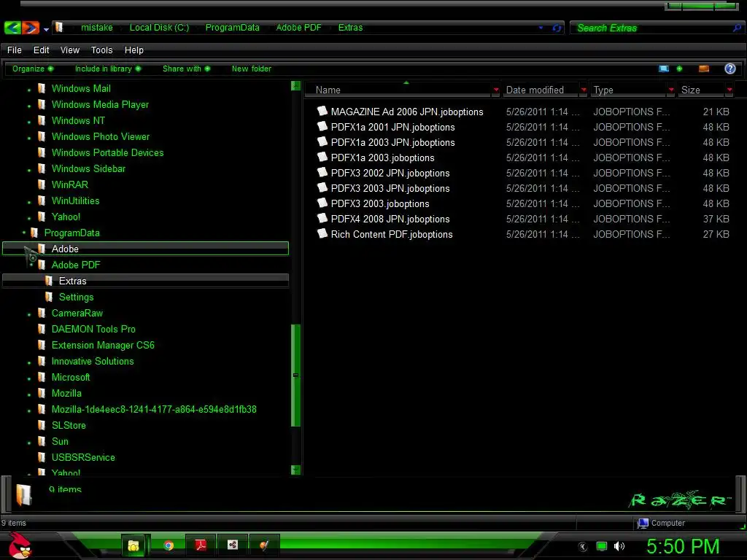Open the Edit menu

[x=41, y=50]
